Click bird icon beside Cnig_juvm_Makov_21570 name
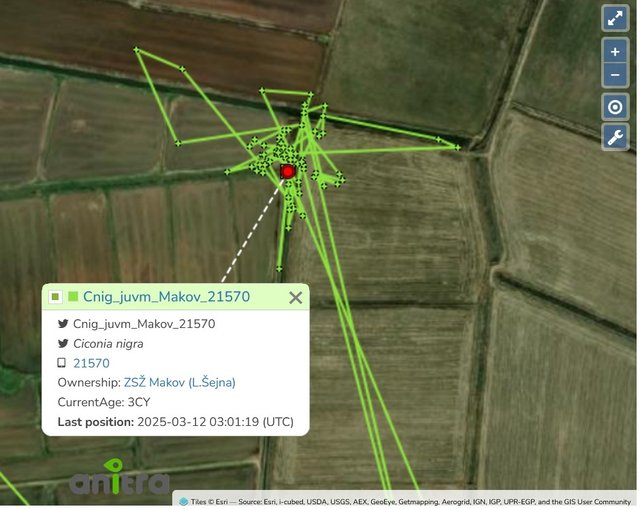This screenshot has width=640, height=509. (x=63, y=324)
